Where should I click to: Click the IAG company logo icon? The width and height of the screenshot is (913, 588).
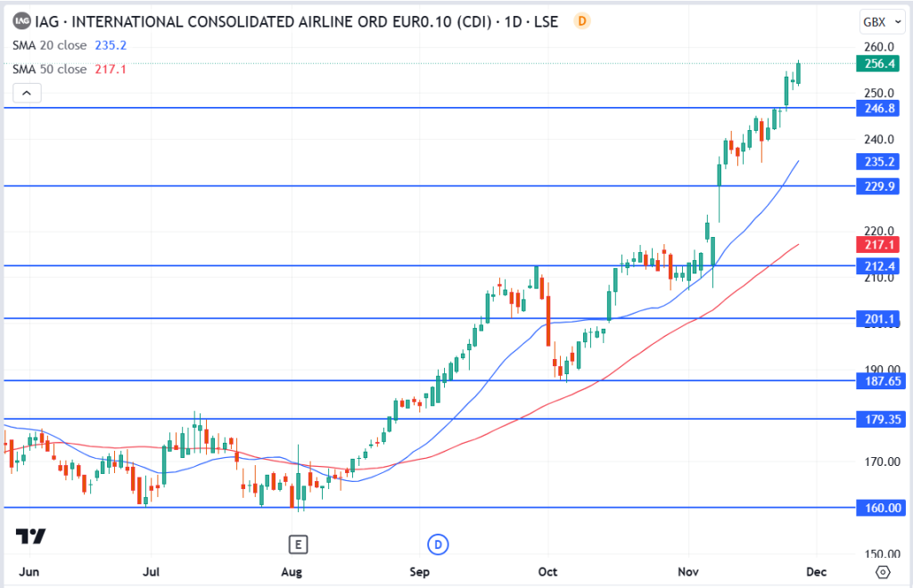point(21,21)
